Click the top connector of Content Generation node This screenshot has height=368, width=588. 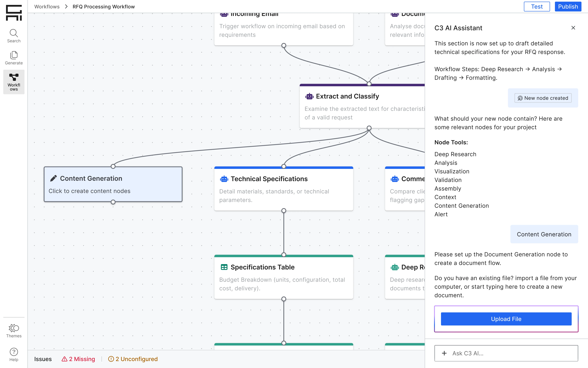[113, 167]
